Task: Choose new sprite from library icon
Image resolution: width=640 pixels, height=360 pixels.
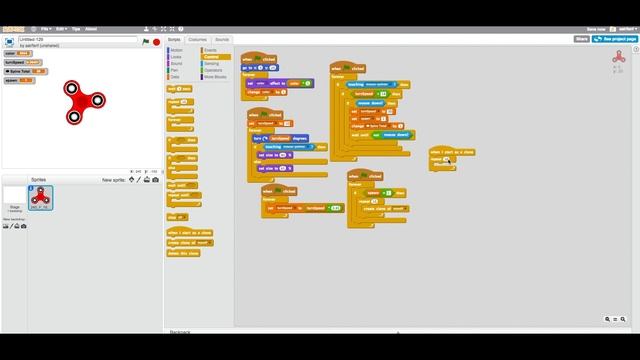Action: pos(131,180)
